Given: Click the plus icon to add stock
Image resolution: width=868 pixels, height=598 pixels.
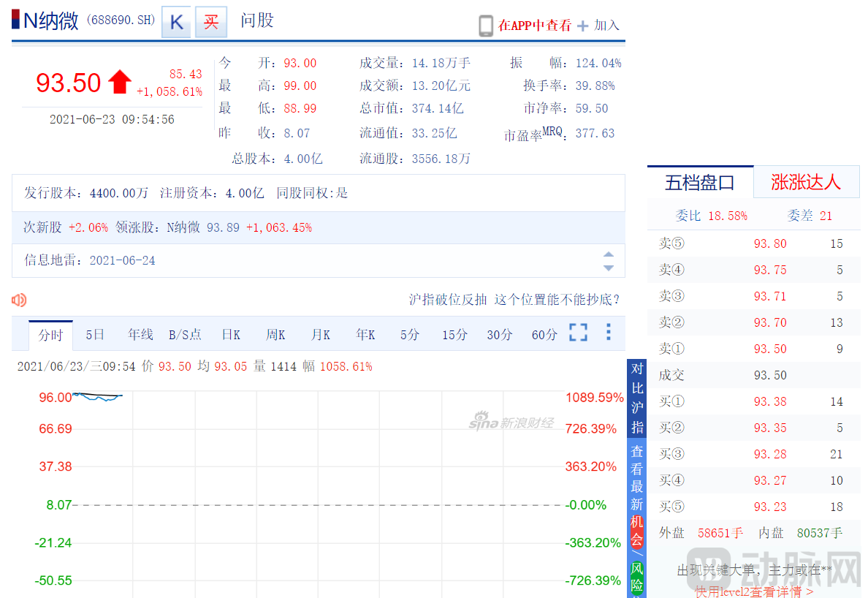Looking at the screenshot, I should [x=582, y=26].
